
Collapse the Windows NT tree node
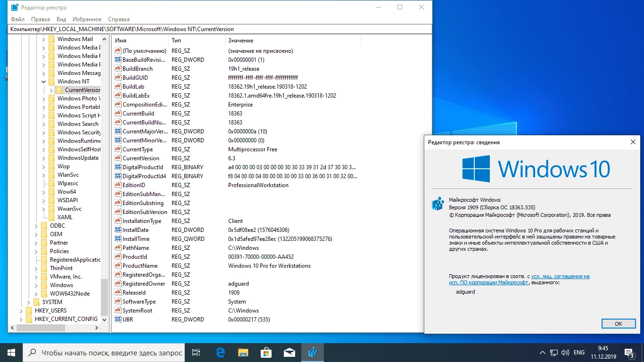coord(44,82)
